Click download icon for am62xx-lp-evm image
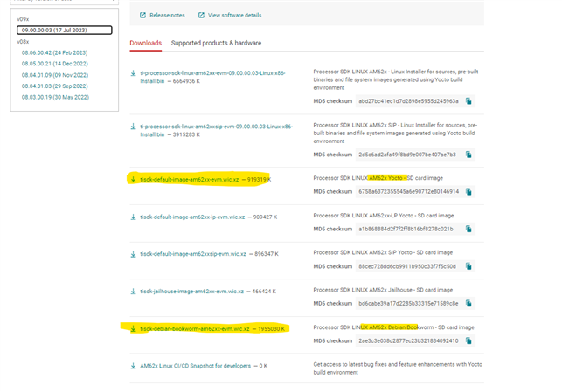The width and height of the screenshot is (562, 392). click(x=134, y=217)
